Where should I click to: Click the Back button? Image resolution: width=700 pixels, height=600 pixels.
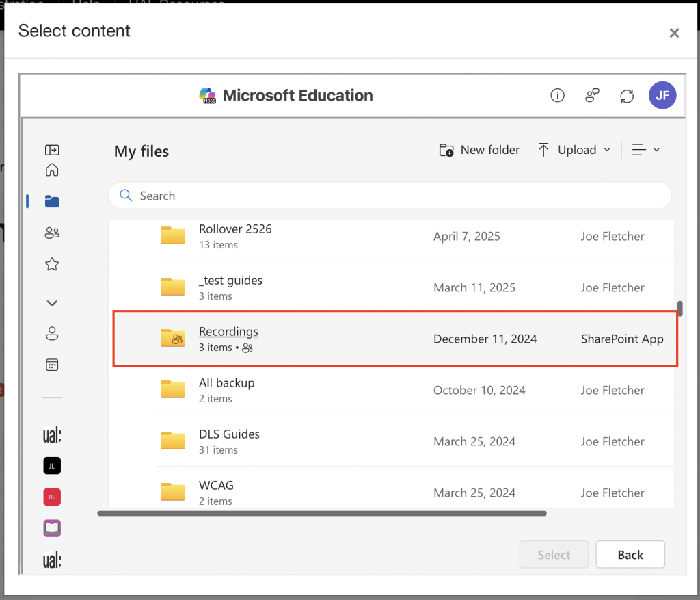[630, 555]
